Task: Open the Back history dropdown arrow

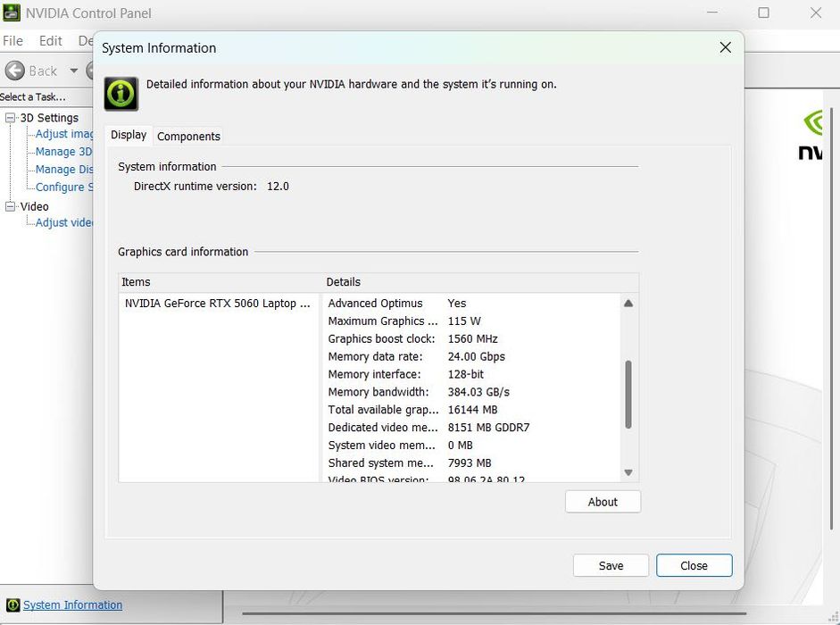Action: 74,71
